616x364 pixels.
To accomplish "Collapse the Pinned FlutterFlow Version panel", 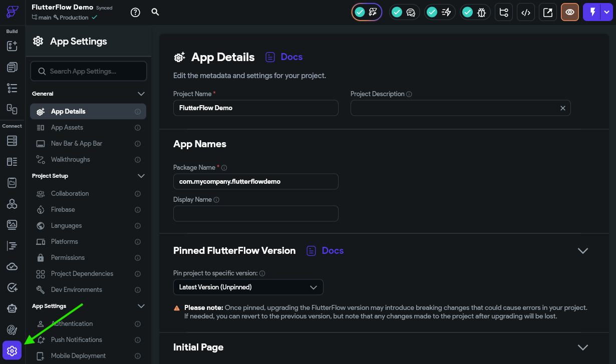I will click(x=583, y=251).
